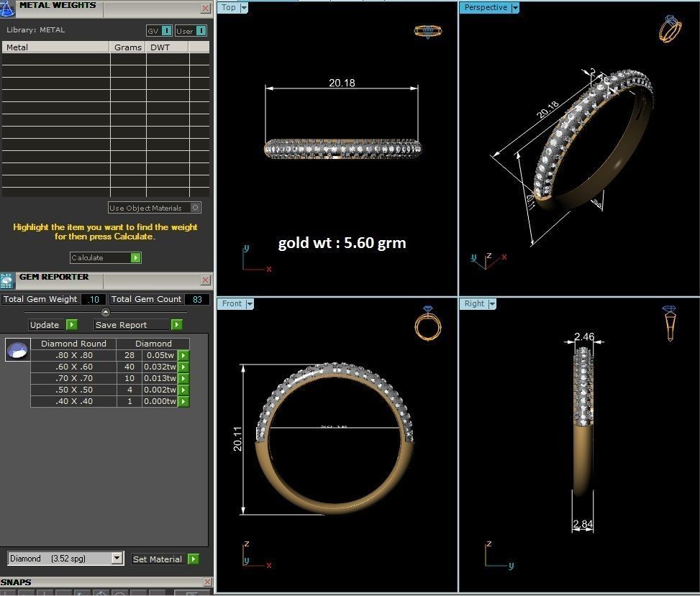The image size is (700, 596).
Task: Open the Diamond material dropdown
Action: 117,558
